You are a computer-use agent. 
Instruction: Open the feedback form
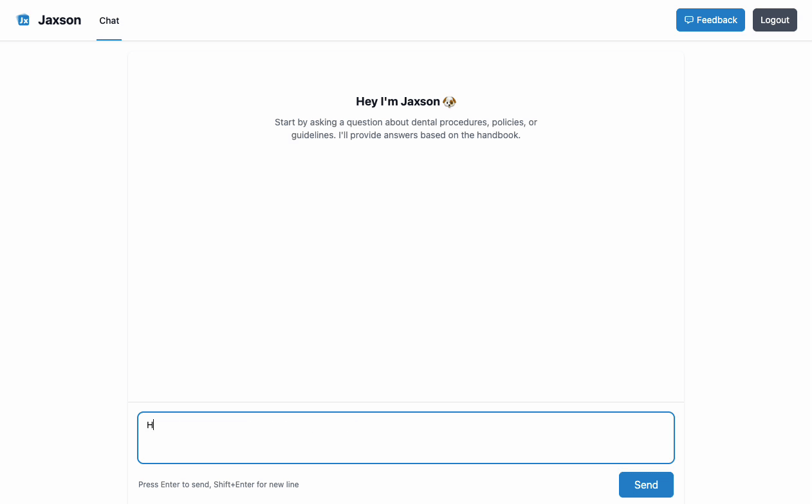point(710,20)
